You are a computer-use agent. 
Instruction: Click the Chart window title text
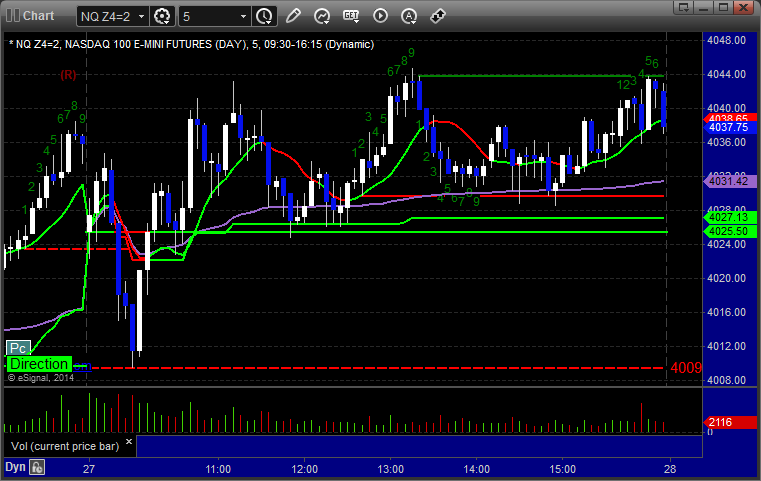click(38, 16)
